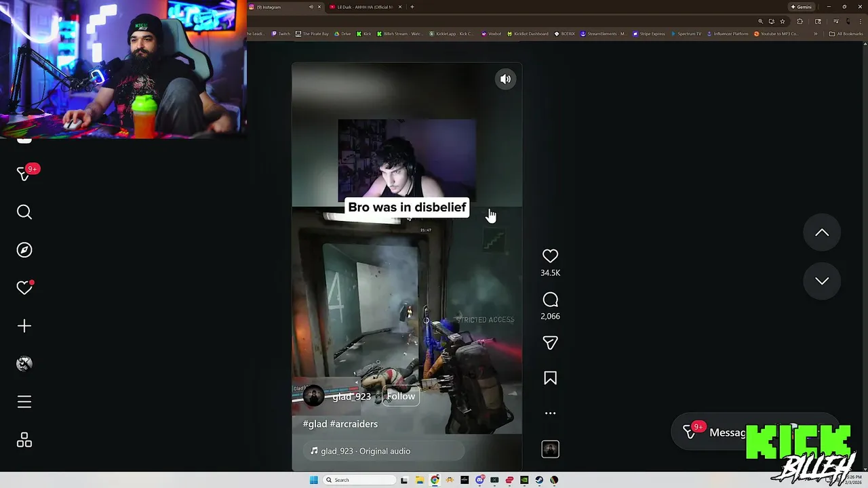
Task: Open sidebar hamburger More menu
Action: [24, 402]
